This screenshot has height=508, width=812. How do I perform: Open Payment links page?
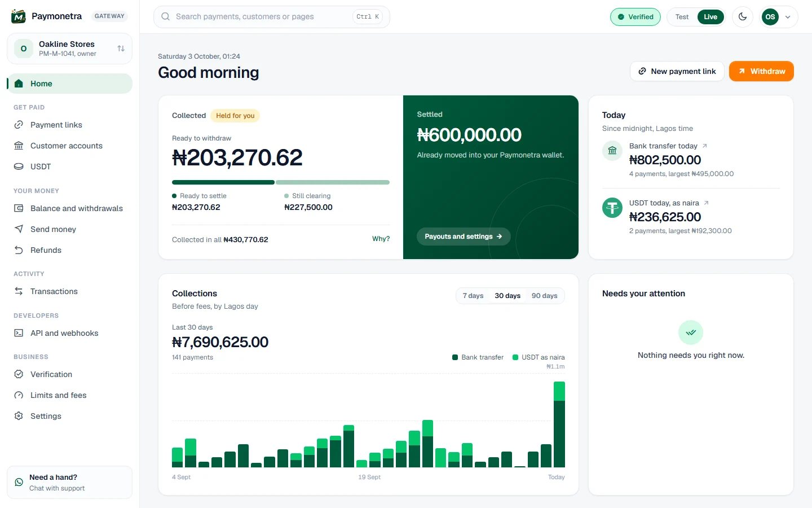(70, 125)
